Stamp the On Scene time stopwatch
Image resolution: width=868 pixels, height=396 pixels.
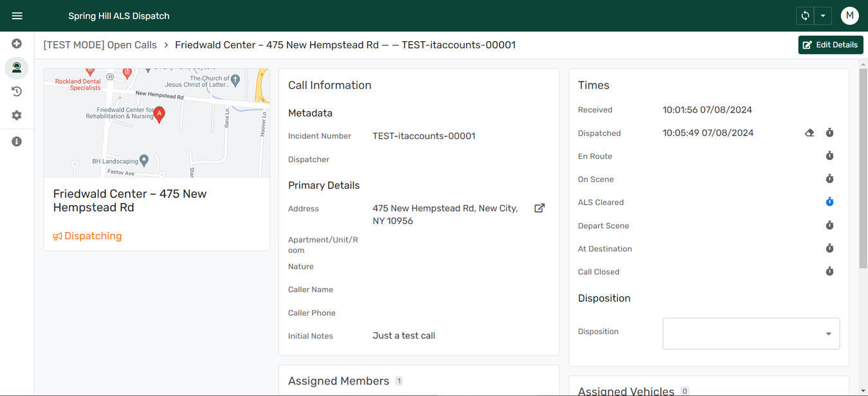(829, 179)
